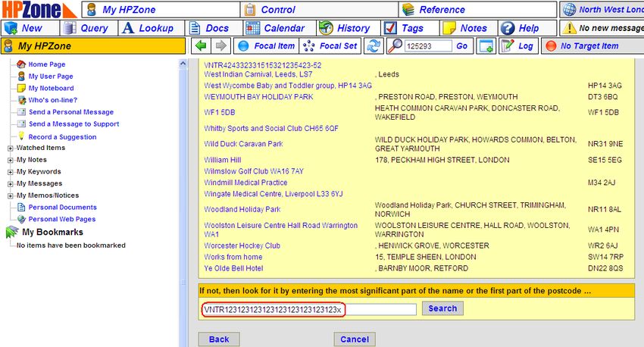The height and width of the screenshot is (347, 644).
Task: Open the History menu
Action: point(349,28)
